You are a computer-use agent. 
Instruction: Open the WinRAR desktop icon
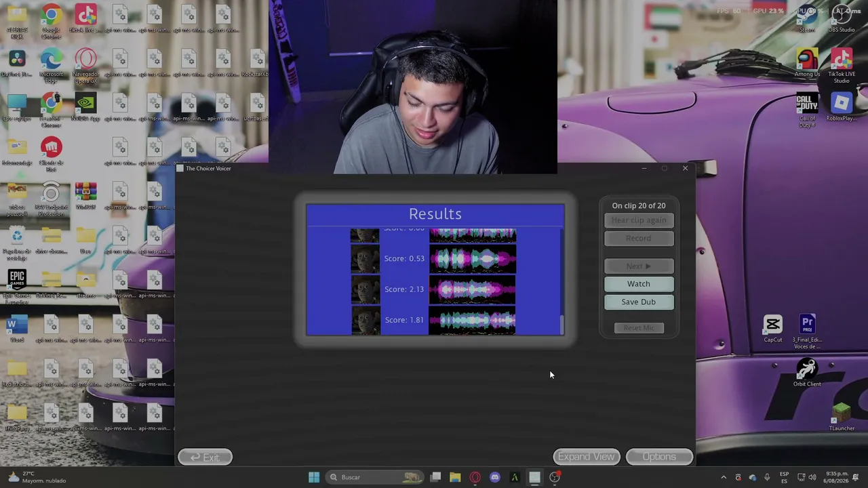click(86, 197)
